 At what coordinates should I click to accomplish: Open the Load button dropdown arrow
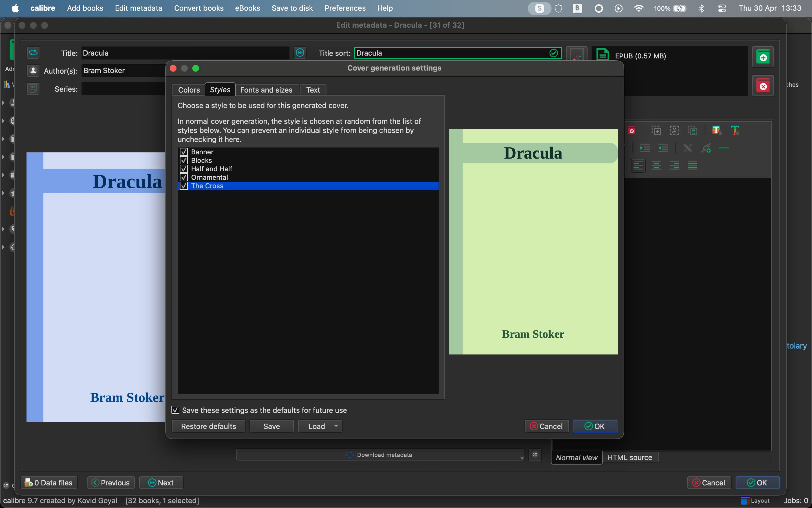[x=336, y=426]
